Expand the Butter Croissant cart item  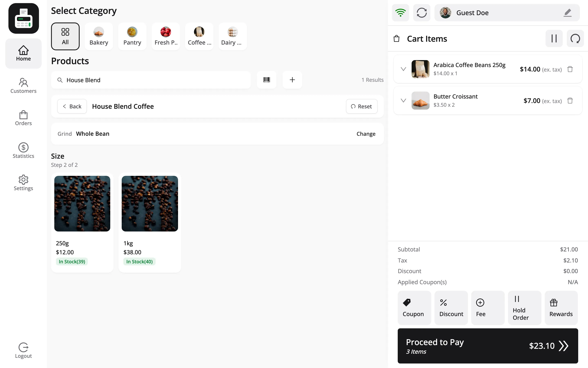pyautogui.click(x=403, y=101)
